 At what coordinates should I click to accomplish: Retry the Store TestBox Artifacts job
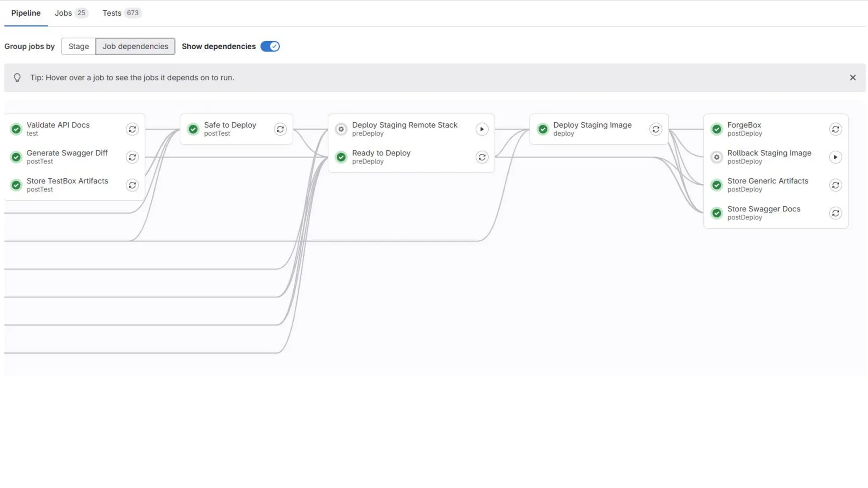tap(132, 185)
